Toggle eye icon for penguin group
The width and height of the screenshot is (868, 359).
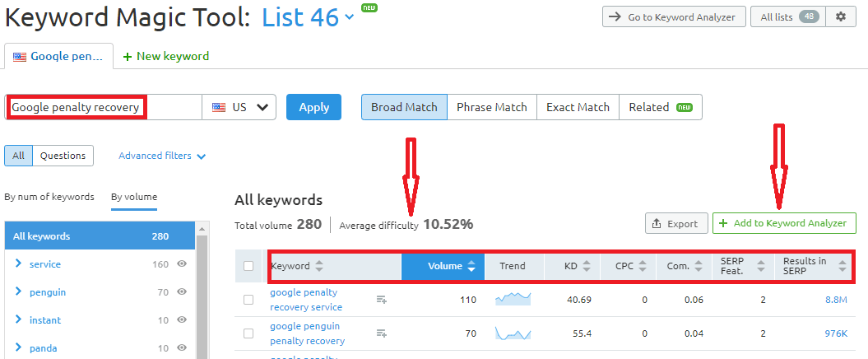tap(182, 292)
